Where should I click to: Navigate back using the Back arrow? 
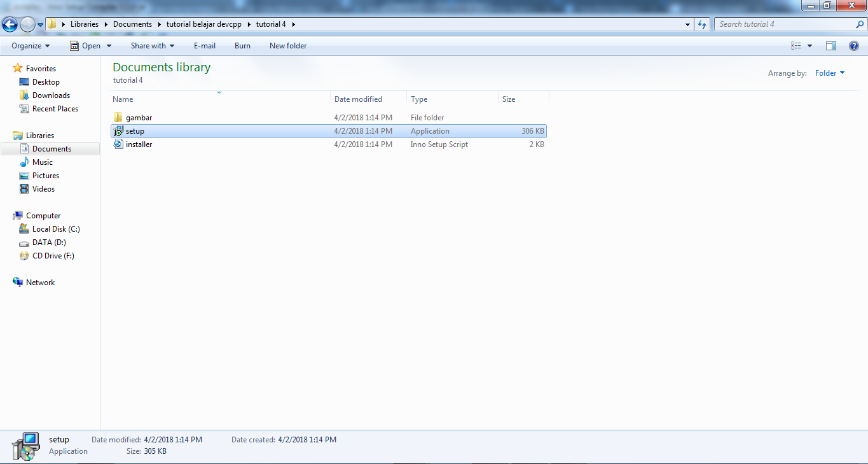coord(10,24)
